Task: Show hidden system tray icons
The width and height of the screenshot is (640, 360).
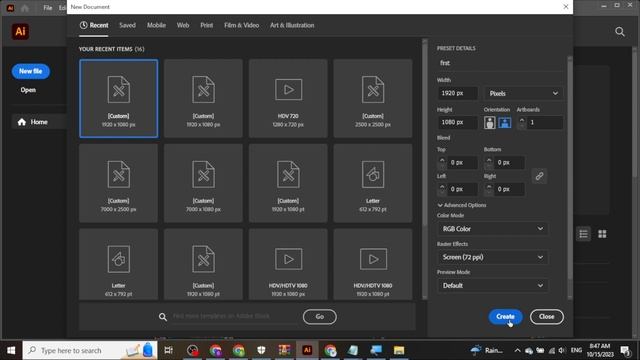Action: [x=517, y=350]
